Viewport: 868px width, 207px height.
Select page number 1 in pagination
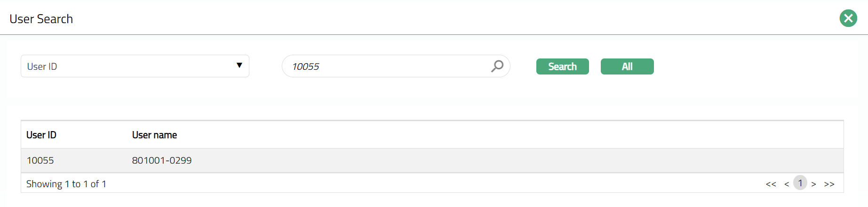(x=800, y=183)
